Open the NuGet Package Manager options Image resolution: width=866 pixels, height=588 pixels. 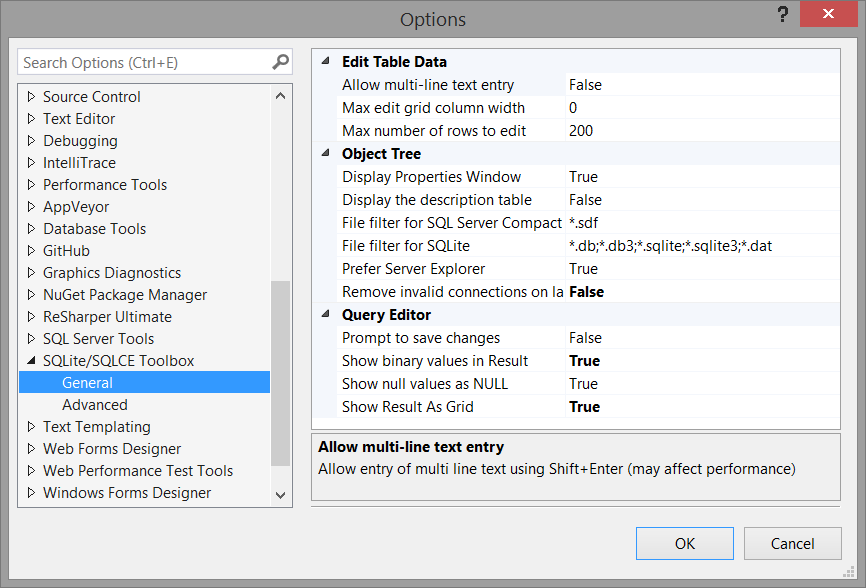125,295
